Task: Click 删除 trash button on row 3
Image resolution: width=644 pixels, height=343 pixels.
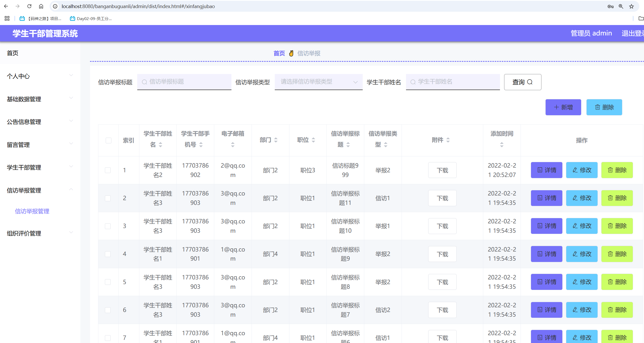Action: click(617, 226)
